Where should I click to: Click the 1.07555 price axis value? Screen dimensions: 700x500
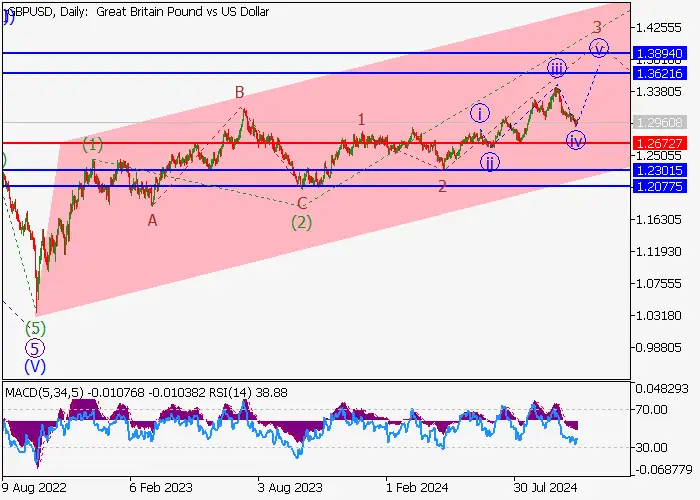(658, 284)
